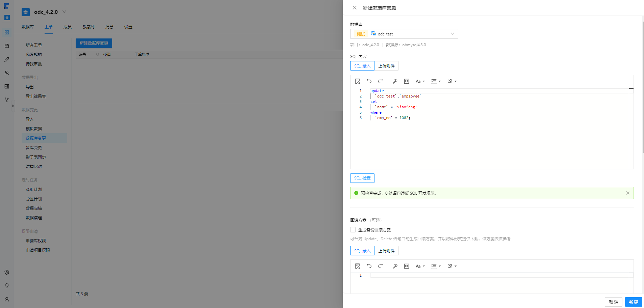Select SQL 录入 tab in rollback section
This screenshot has height=308, width=644.
(x=362, y=251)
